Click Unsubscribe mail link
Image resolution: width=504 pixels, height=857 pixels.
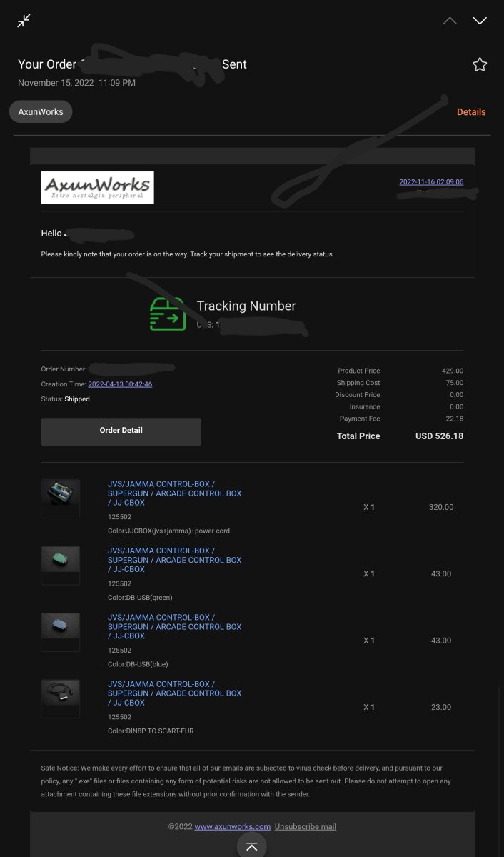click(305, 826)
